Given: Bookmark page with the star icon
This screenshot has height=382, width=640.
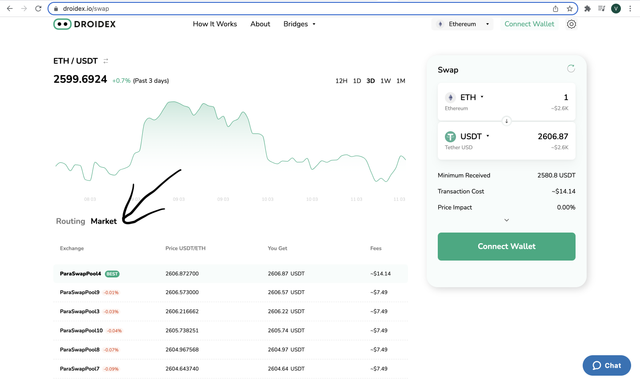Looking at the screenshot, I should [569, 9].
